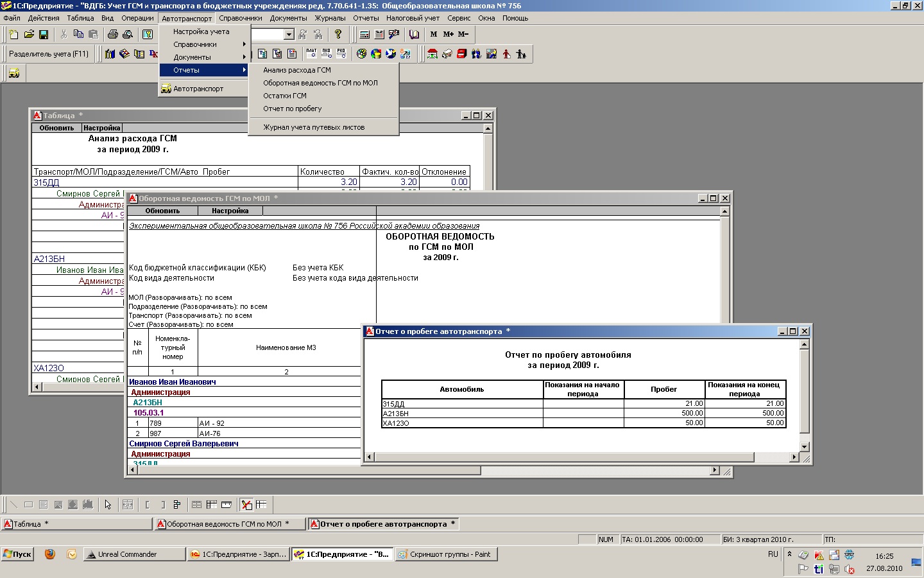Click the Пуск start button

click(18, 554)
